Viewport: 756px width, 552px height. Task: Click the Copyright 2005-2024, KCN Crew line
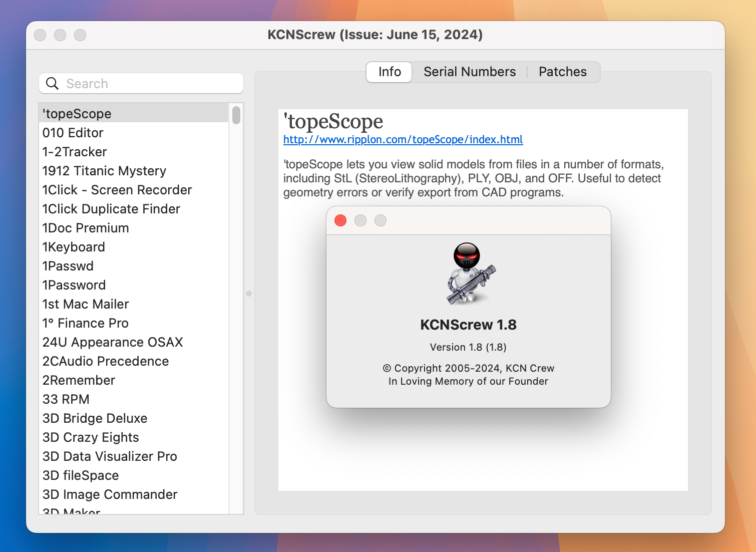468,368
